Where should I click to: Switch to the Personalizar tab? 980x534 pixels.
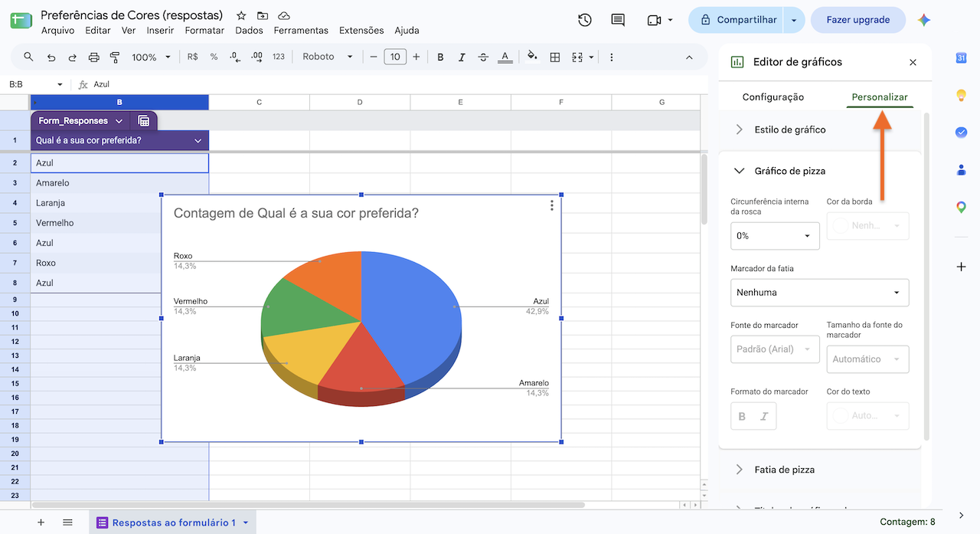(880, 97)
